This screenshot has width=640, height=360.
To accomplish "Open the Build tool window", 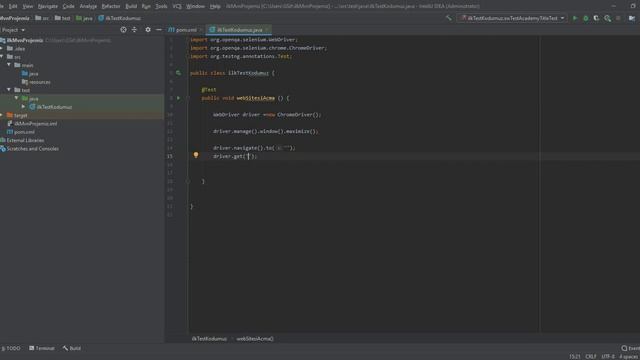I will tap(72, 348).
